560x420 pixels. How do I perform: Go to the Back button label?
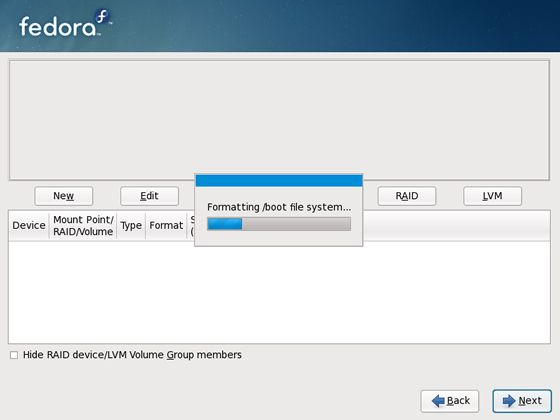click(459, 401)
